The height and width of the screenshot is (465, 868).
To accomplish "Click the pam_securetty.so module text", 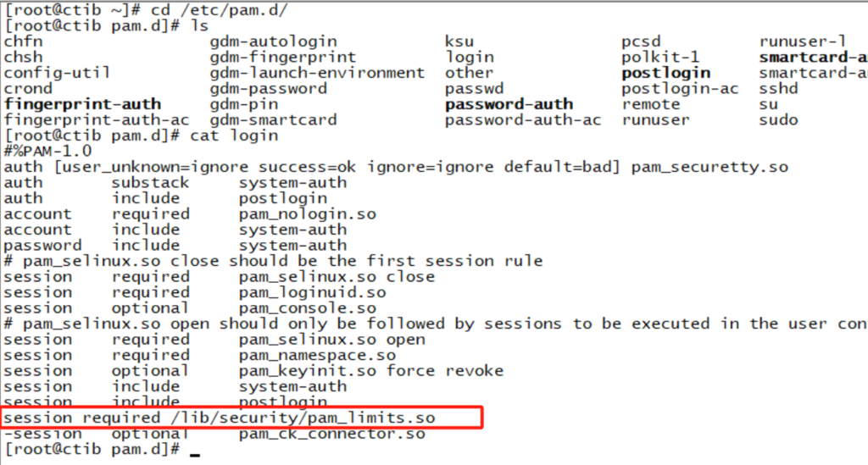I will [x=709, y=167].
